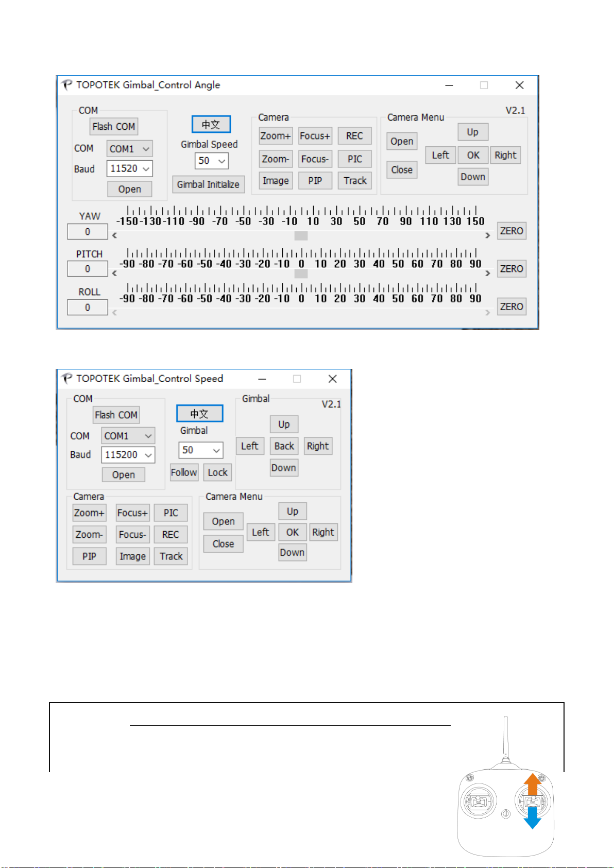Screen dimensions: 614x868
Task: Open the Camera Menu in Angle window
Action: 402,141
